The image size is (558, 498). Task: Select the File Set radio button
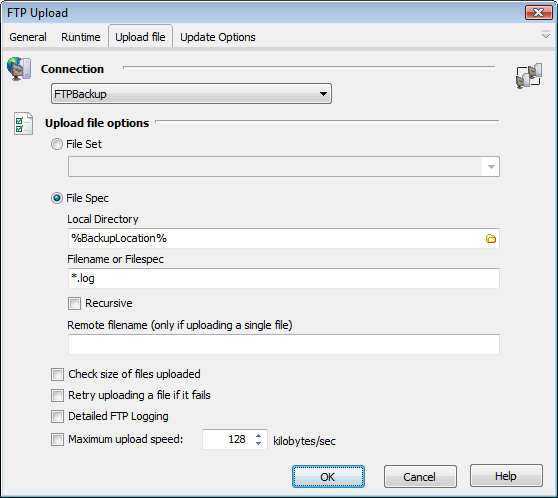click(57, 144)
